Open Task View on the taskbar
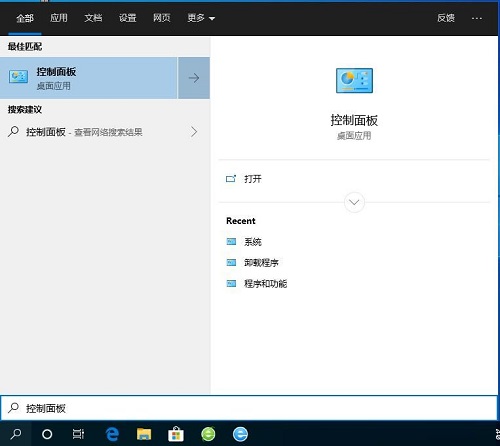 pos(78,434)
